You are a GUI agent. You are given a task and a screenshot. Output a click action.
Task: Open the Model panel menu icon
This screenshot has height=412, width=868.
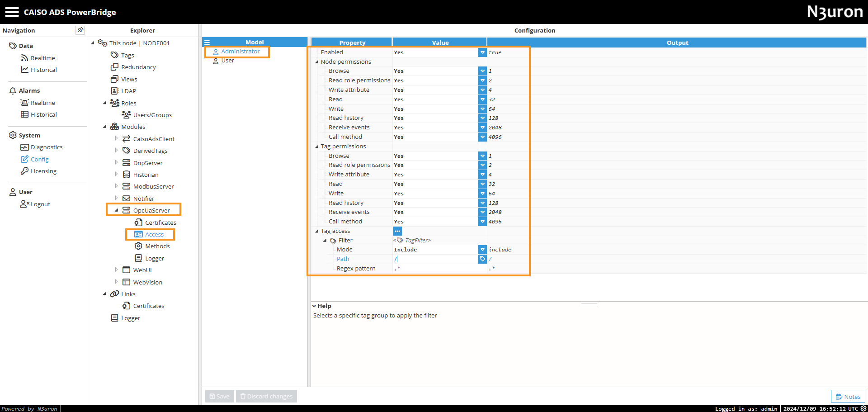pyautogui.click(x=207, y=43)
